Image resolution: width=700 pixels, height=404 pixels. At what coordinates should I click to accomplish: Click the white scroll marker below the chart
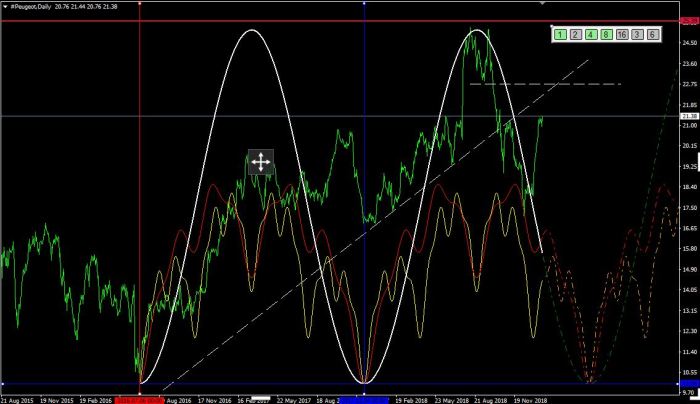[260, 394]
